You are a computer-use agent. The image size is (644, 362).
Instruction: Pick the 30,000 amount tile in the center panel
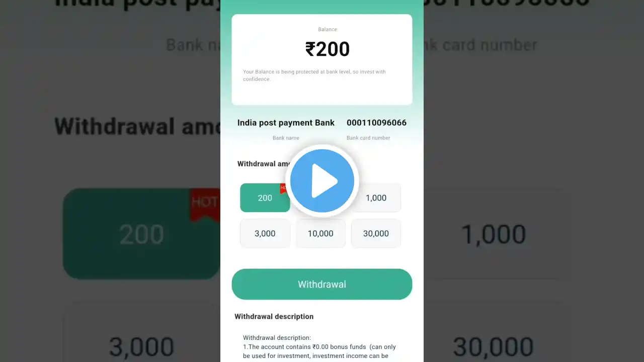click(376, 233)
